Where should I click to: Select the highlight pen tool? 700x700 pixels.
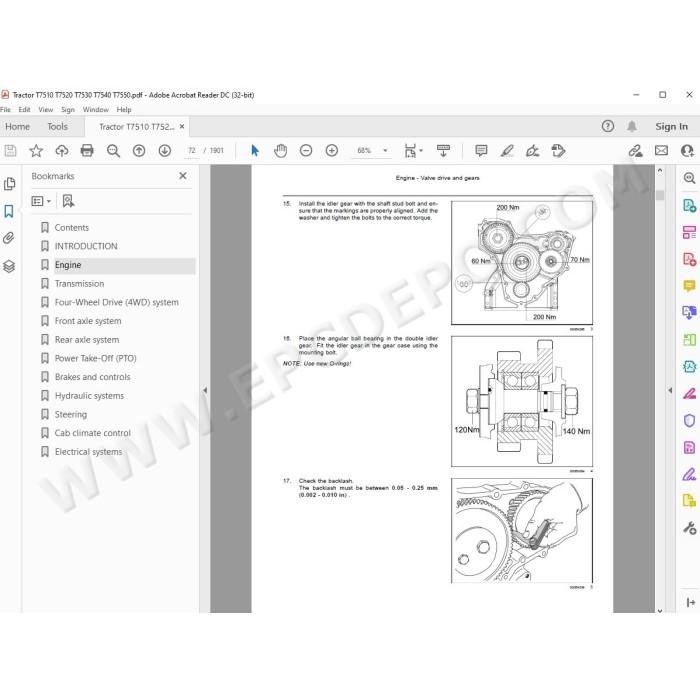507,151
